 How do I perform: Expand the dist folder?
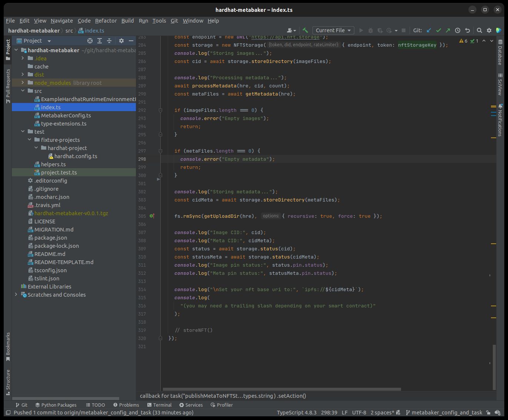tap(23, 74)
